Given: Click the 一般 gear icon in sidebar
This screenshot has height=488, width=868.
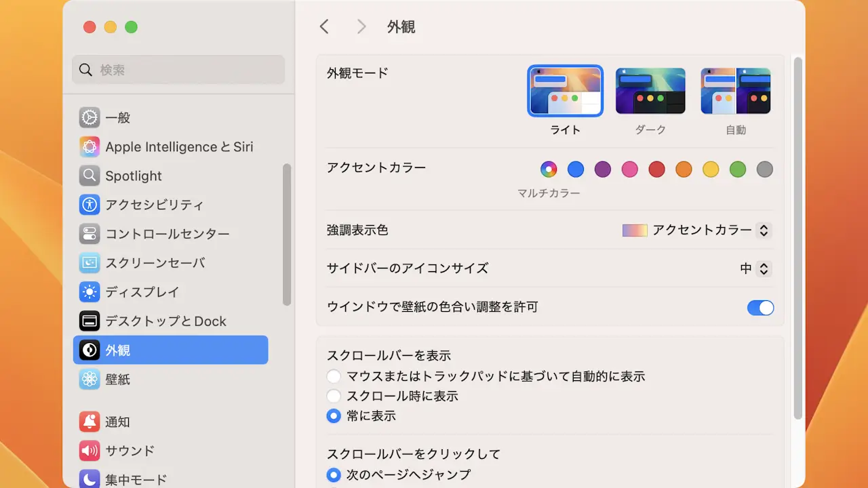Looking at the screenshot, I should tap(89, 117).
